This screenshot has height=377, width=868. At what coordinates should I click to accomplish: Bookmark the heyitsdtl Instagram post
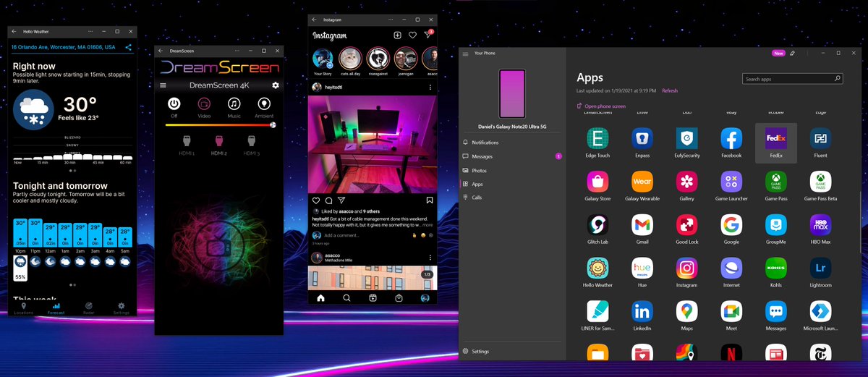(430, 200)
